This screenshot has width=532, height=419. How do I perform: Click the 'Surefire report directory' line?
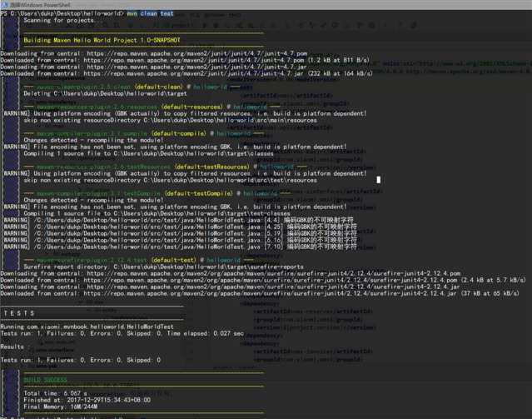pos(163,267)
